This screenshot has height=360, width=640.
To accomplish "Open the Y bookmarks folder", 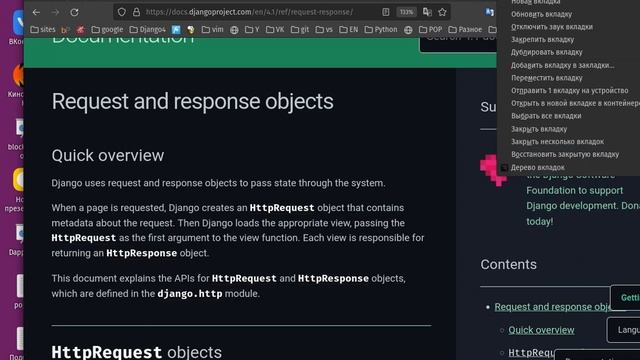I will click(x=252, y=29).
